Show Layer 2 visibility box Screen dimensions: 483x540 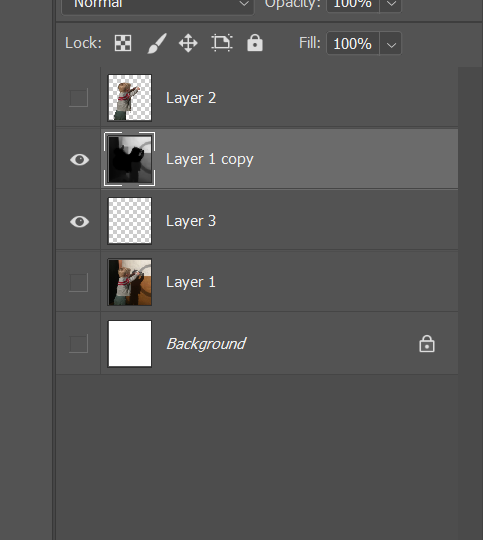click(79, 98)
